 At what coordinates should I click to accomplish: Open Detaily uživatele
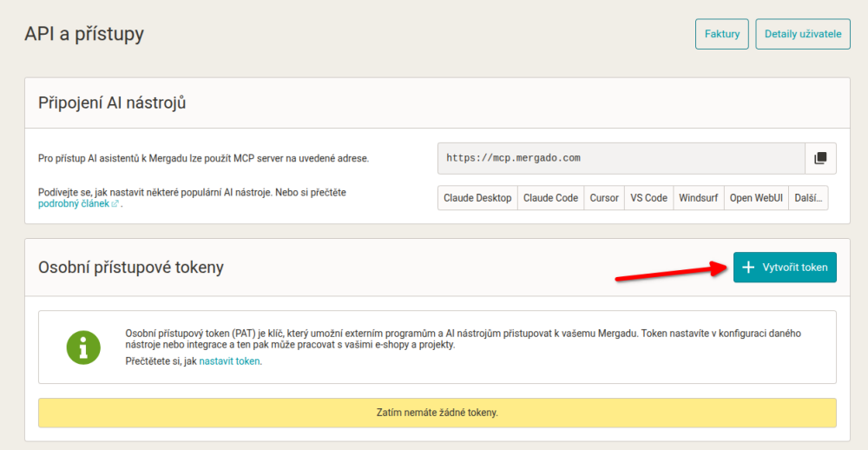tap(803, 34)
